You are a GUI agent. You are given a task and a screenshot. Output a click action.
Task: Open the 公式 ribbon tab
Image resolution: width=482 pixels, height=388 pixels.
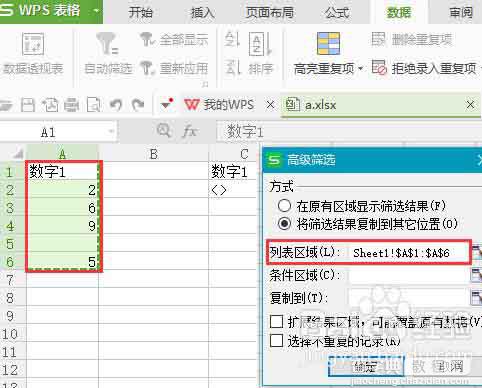click(x=337, y=13)
